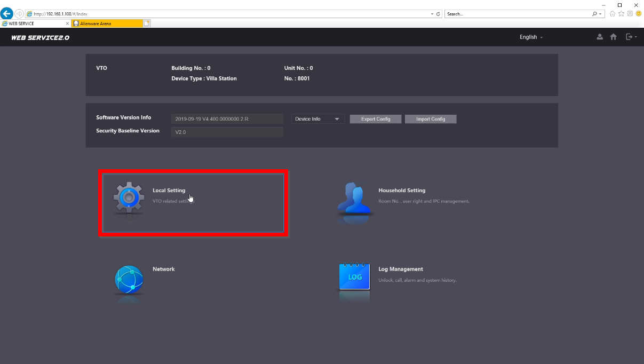Switch to the WEB SERVICE tab
This screenshot has width=644, height=364.
(35, 23)
